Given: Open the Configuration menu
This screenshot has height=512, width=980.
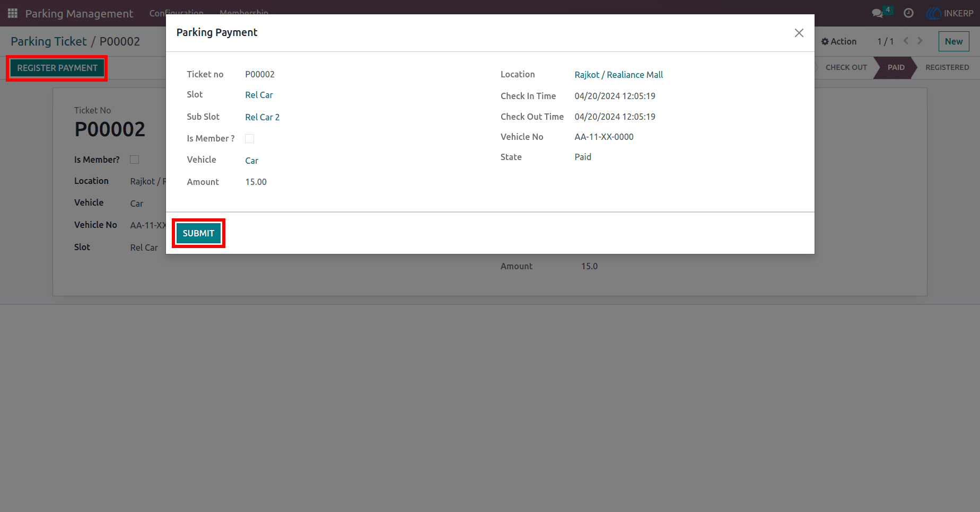Looking at the screenshot, I should [176, 13].
